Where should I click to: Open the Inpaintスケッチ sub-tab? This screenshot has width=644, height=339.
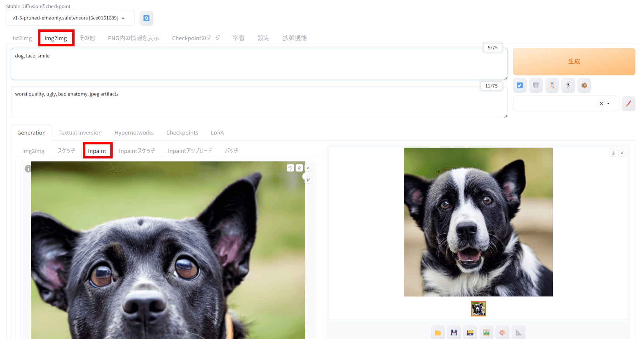[137, 151]
